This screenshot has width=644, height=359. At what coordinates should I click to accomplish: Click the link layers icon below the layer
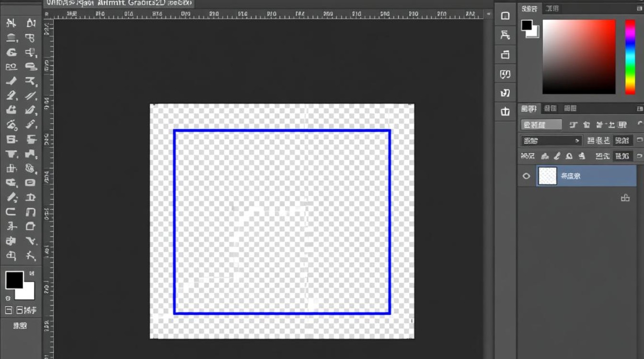[x=625, y=198]
